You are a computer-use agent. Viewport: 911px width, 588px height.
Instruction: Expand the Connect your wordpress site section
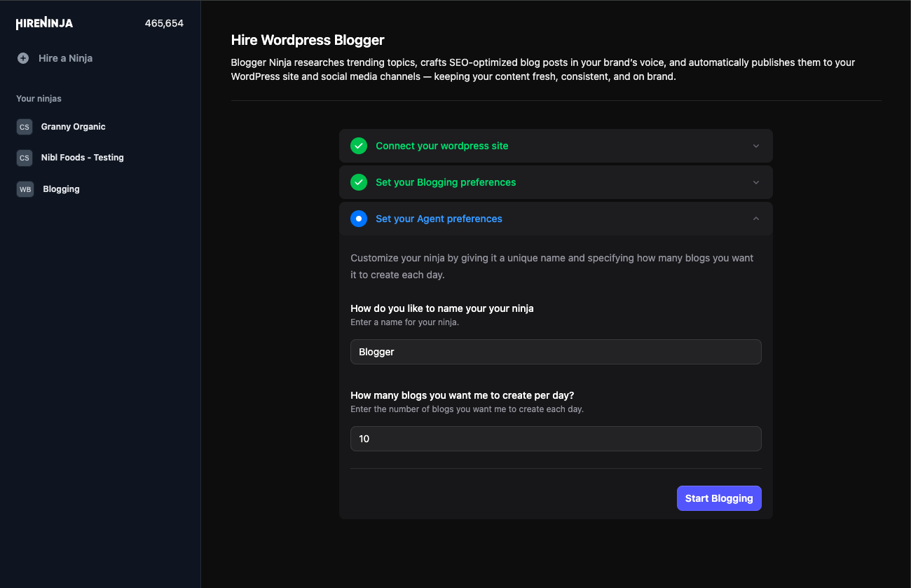point(755,146)
